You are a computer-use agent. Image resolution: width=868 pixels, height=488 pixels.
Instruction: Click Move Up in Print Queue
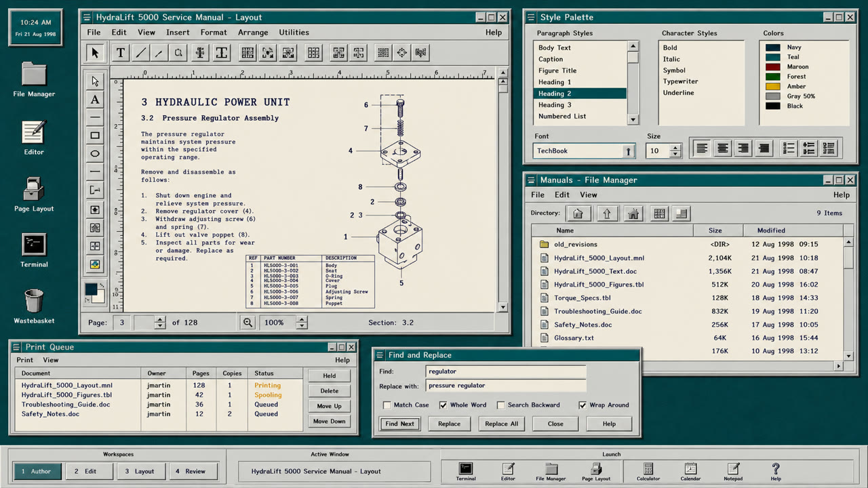pos(330,406)
